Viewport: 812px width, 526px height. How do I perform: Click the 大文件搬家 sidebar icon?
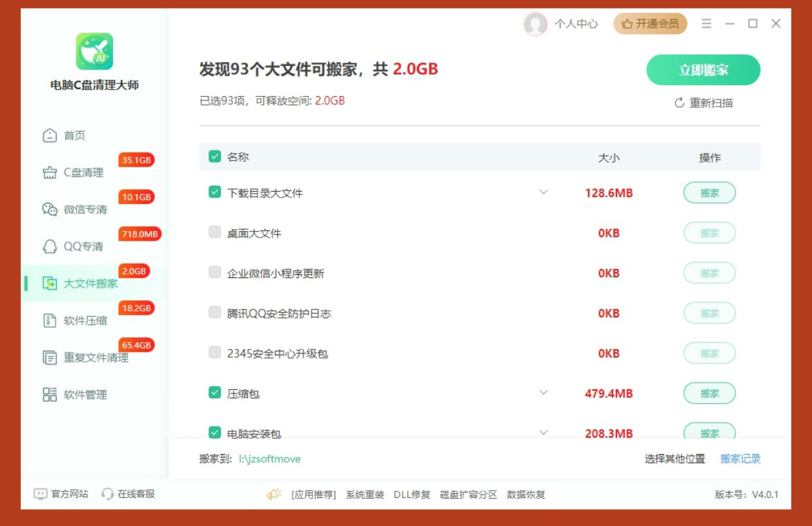[50, 283]
